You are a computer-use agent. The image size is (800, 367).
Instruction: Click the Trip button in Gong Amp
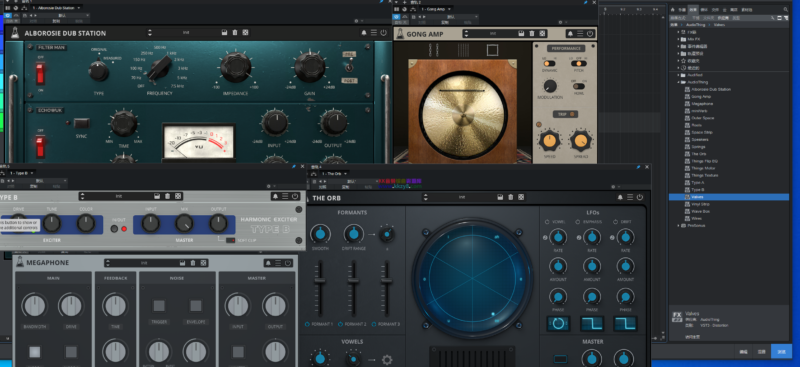pos(565,114)
